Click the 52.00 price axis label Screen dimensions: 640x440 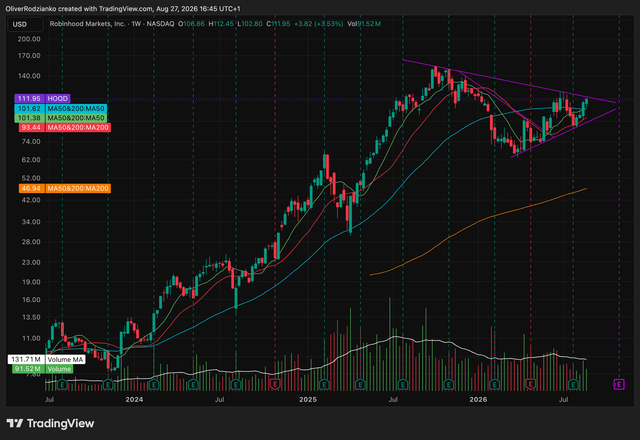pyautogui.click(x=31, y=178)
